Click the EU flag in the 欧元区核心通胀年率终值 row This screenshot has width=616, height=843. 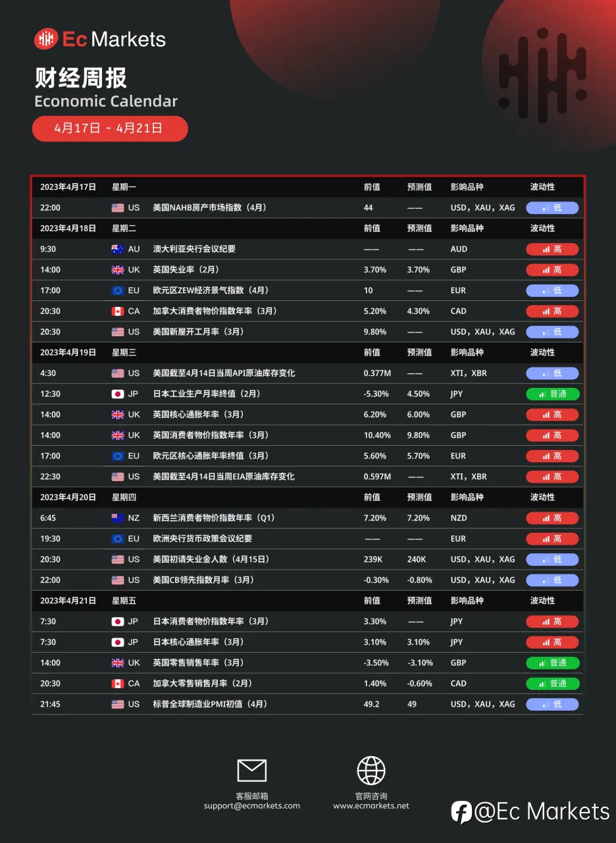point(118,456)
